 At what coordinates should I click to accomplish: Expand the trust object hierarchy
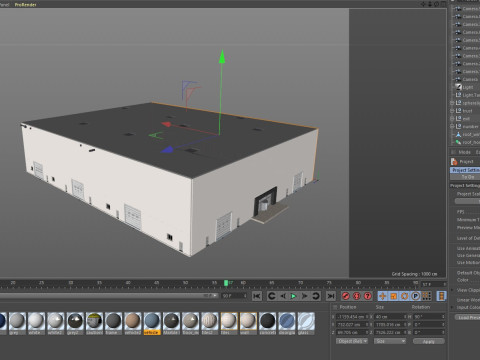452,111
